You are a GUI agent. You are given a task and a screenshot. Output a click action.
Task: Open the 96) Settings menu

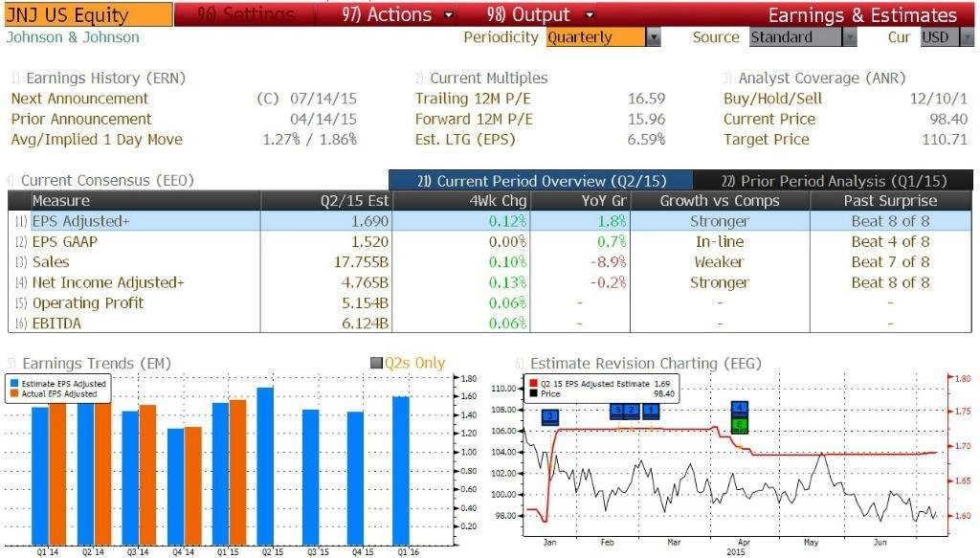coord(245,15)
